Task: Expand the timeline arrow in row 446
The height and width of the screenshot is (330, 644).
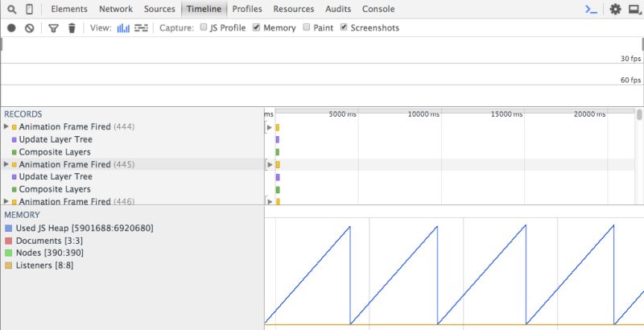Action: point(270,201)
